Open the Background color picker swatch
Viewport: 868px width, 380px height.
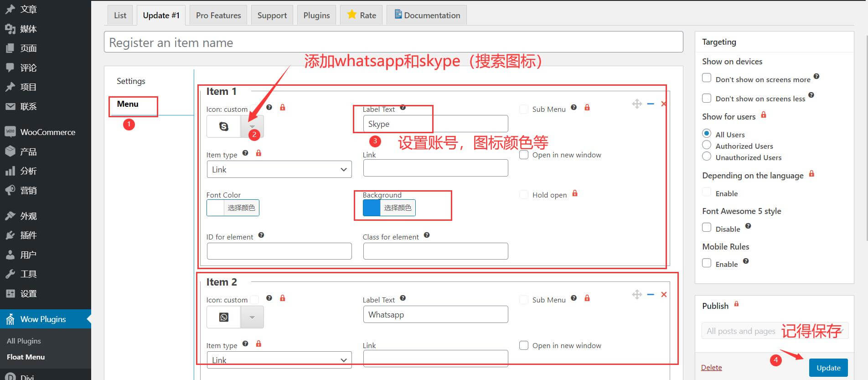372,208
